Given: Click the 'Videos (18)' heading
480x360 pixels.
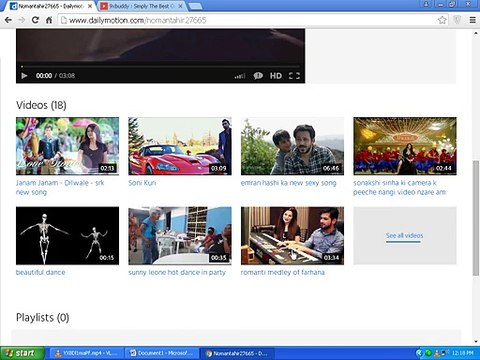Looking at the screenshot, I should (41, 105).
